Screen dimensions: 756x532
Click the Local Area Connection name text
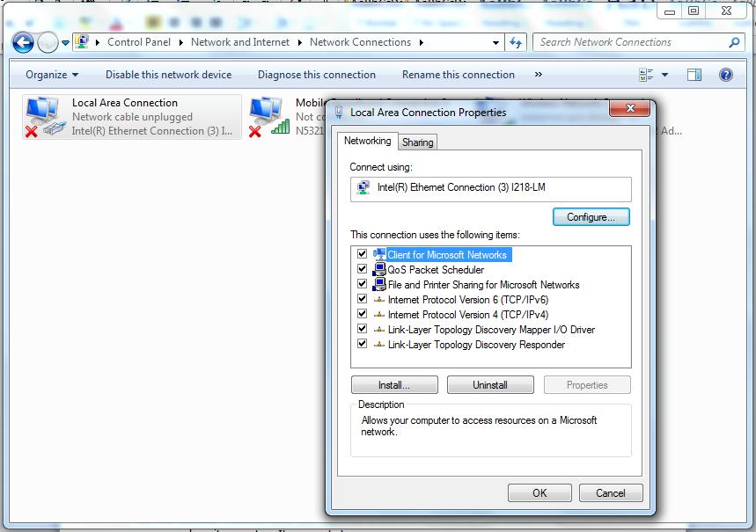point(125,103)
